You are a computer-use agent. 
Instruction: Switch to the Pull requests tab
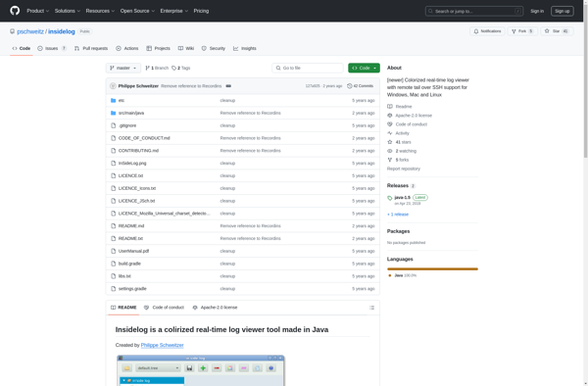tap(91, 48)
